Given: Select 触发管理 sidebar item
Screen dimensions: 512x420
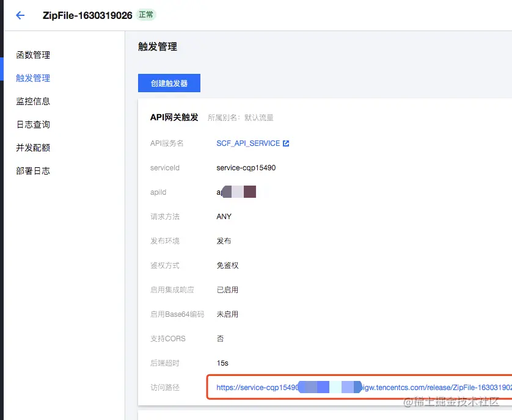Looking at the screenshot, I should point(33,78).
